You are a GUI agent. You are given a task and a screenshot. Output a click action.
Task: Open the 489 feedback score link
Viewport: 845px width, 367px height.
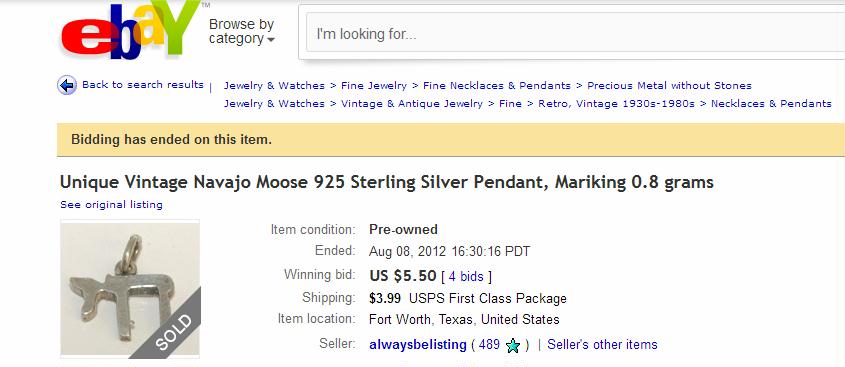(489, 344)
